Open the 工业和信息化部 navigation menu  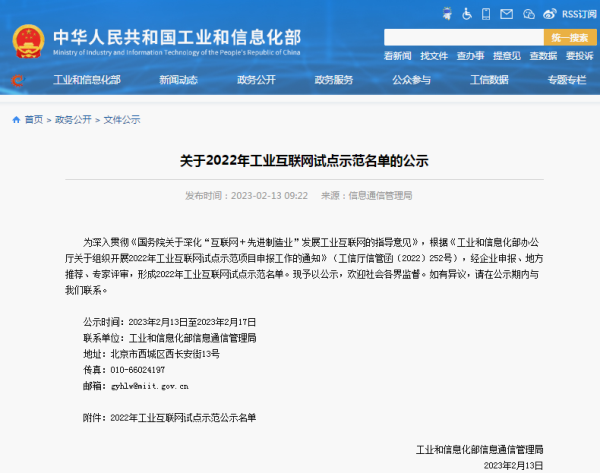[86, 80]
